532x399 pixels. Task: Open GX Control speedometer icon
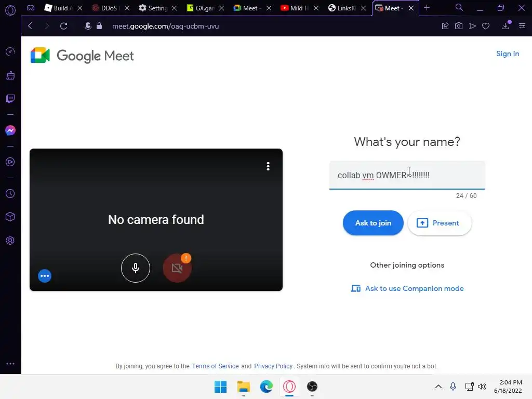click(10, 51)
